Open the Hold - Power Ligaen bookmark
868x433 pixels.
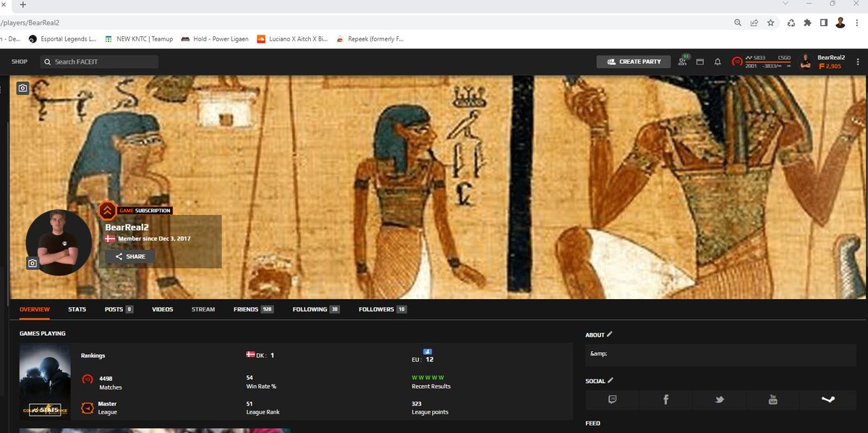216,39
